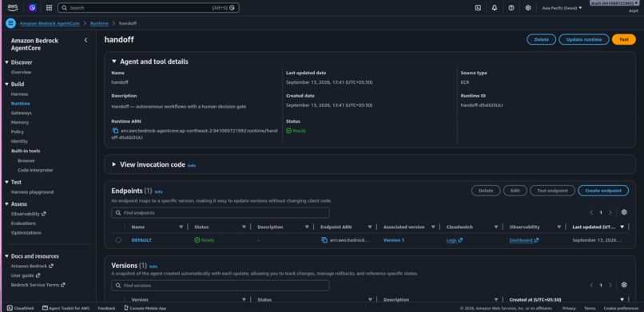Viewport: 644px width, 312px height.
Task: Click the Endpoints Edit button
Action: [515, 191]
